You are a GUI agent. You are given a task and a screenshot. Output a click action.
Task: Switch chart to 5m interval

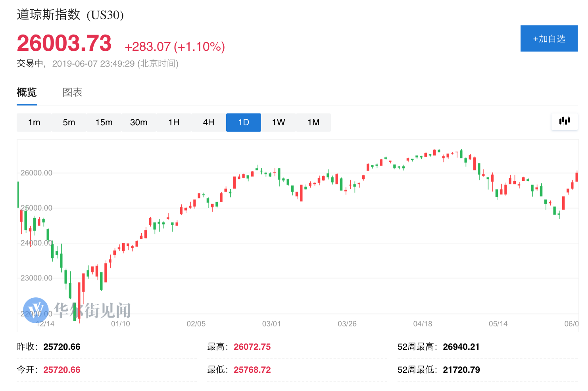pyautogui.click(x=69, y=123)
